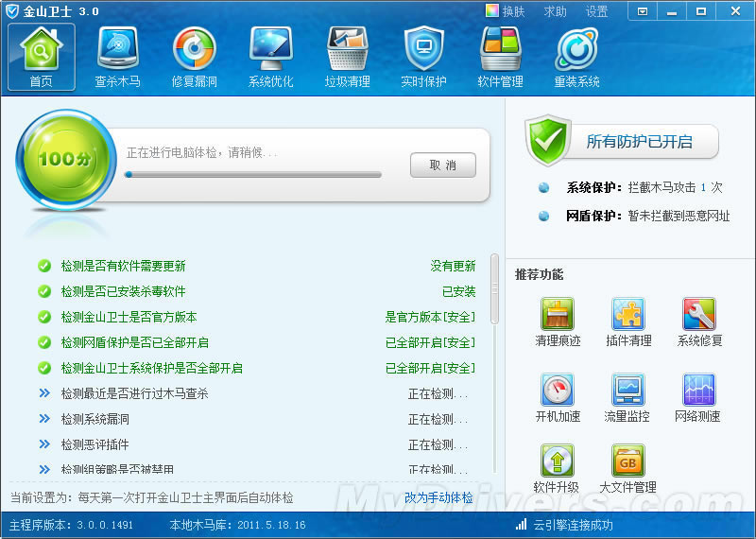
Task: Switch to the 修复漏洞 tab
Action: click(195, 57)
